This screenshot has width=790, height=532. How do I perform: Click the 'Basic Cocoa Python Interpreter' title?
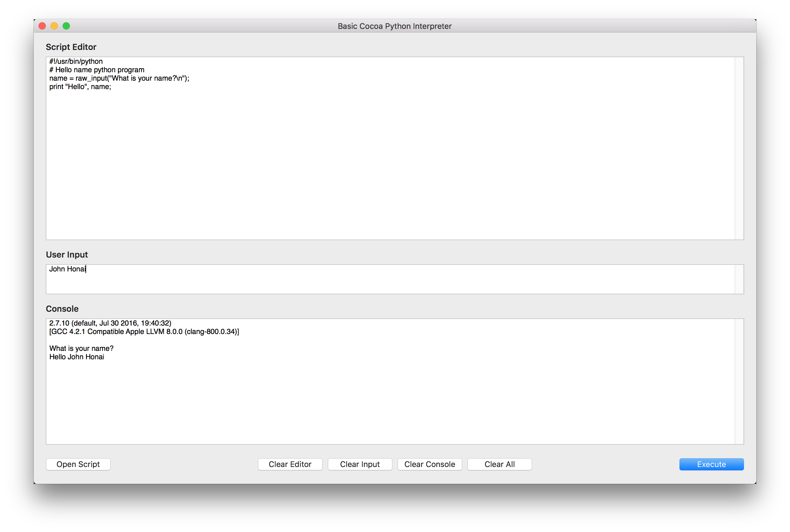point(394,26)
